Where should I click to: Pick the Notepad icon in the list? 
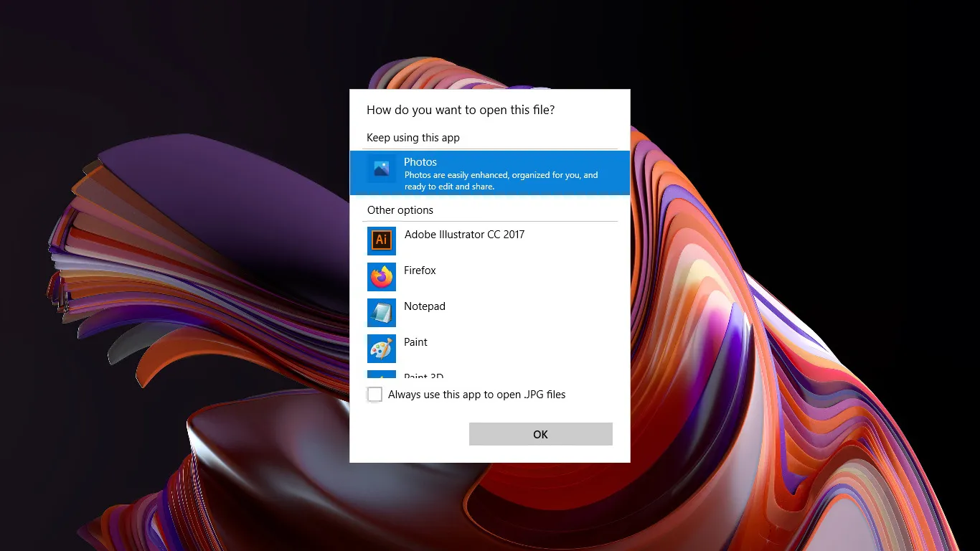point(381,312)
